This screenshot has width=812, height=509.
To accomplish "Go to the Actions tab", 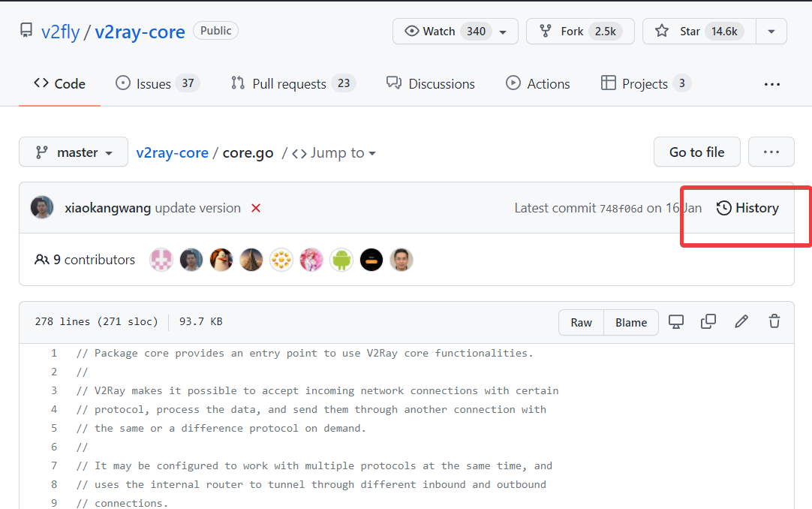I will (538, 84).
